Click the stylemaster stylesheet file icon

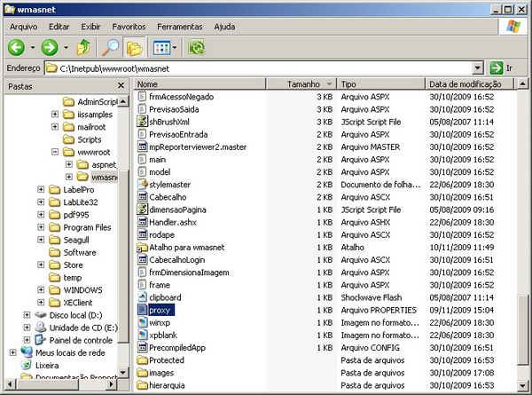[x=142, y=185]
